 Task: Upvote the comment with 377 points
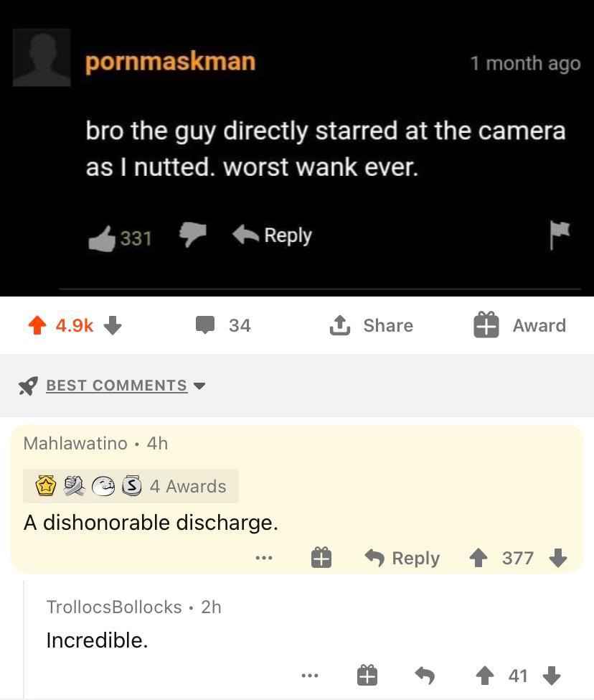click(x=478, y=558)
